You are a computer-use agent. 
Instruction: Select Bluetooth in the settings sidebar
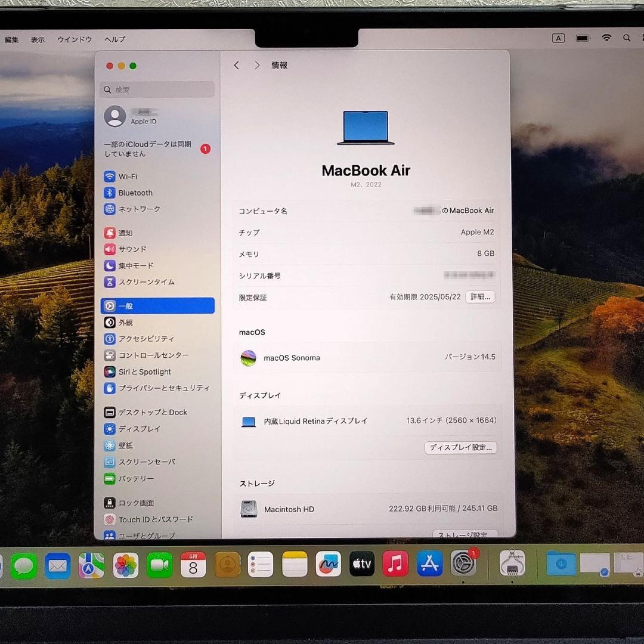pyautogui.click(x=135, y=193)
